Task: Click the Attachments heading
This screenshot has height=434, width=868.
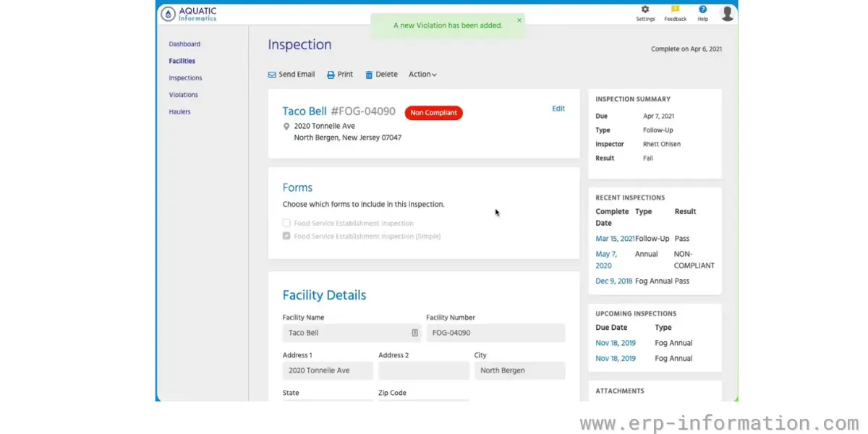Action: coord(620,391)
